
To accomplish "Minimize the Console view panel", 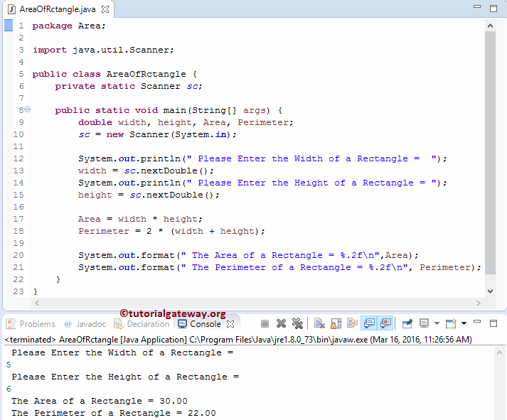I will 477,322.
